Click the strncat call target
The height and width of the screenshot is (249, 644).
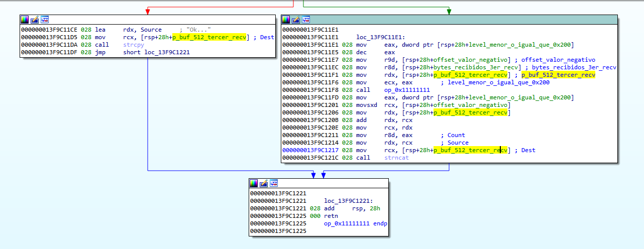(x=396, y=158)
